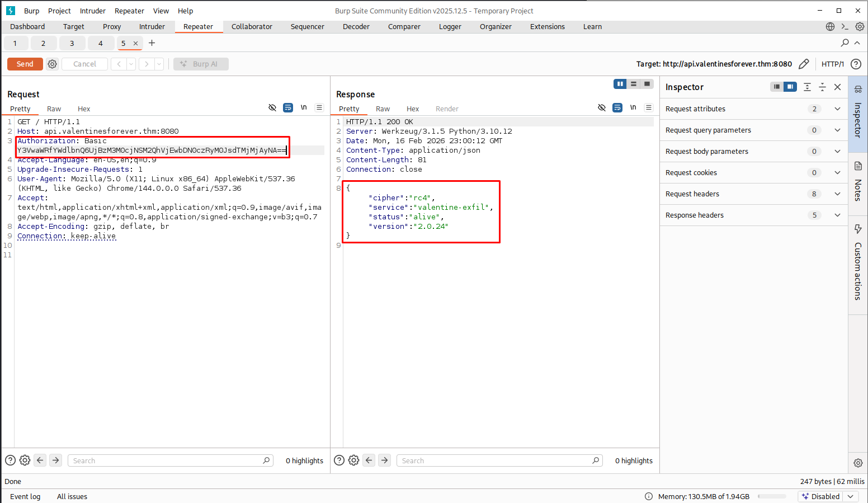Click the Response search input field
The height and width of the screenshot is (503, 868).
pyautogui.click(x=495, y=460)
